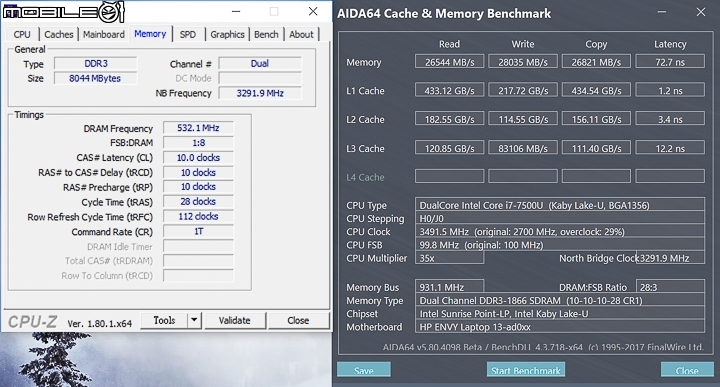The image size is (720, 387).
Task: Click Save in AIDA64 benchmark window
Action: tap(364, 370)
